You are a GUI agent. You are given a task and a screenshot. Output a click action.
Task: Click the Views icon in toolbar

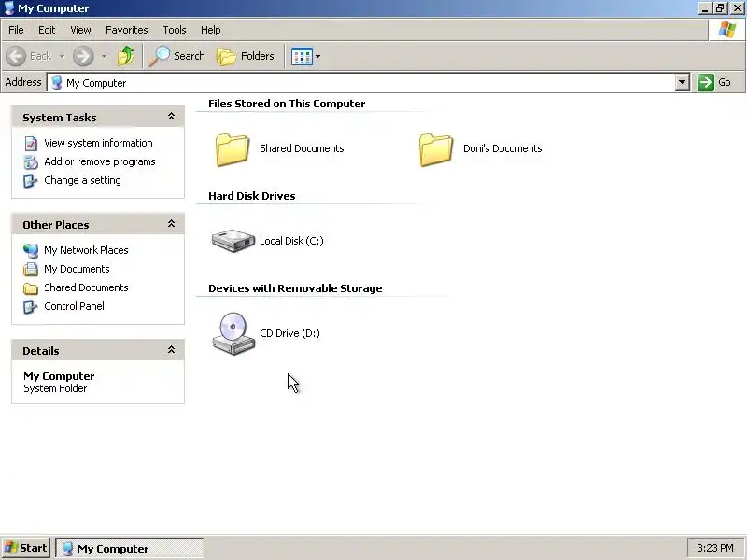(x=302, y=57)
